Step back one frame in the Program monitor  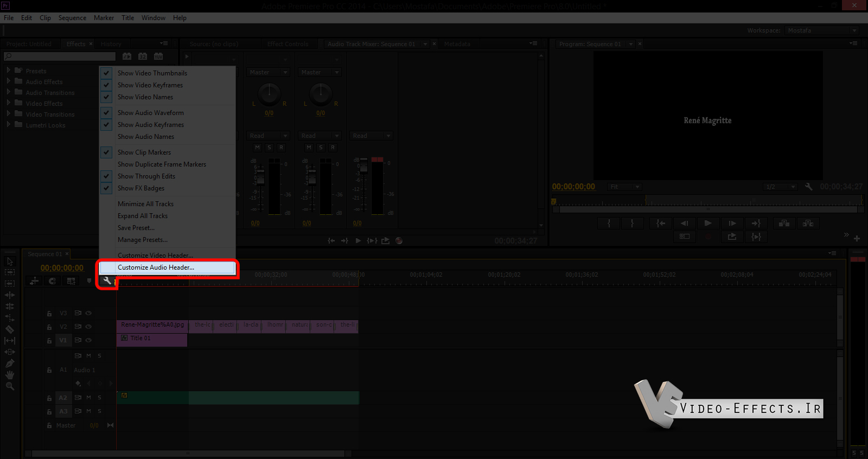(x=684, y=223)
